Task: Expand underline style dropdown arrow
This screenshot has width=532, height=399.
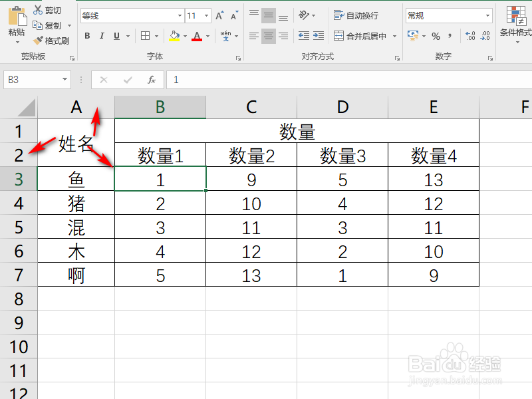Action: (128, 36)
